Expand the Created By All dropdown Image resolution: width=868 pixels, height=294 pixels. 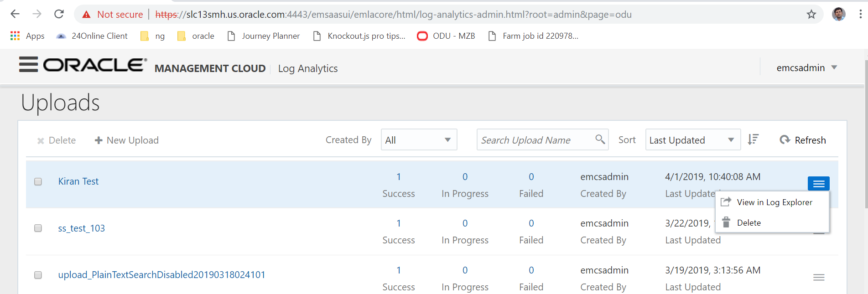click(419, 139)
